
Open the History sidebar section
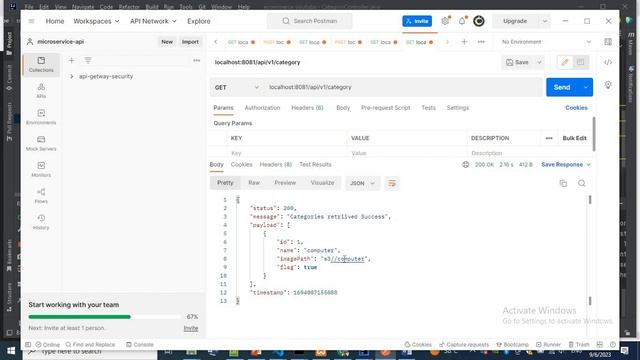coord(41,222)
